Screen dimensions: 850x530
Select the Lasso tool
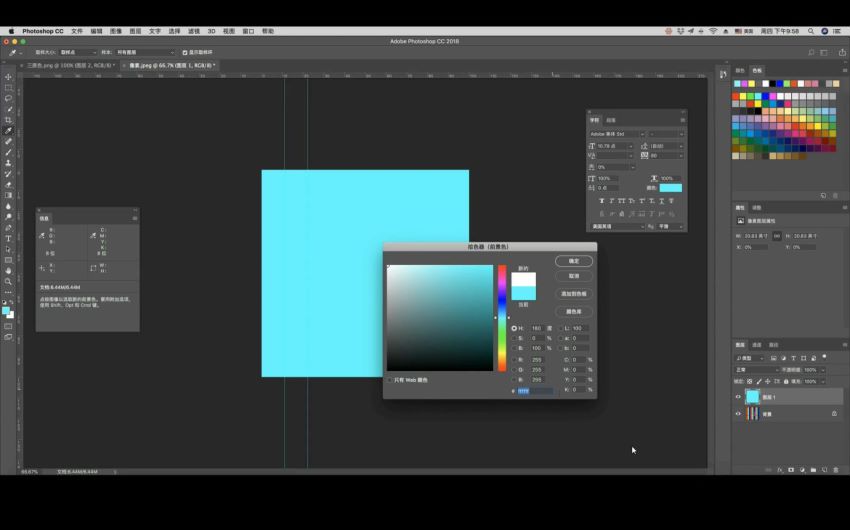click(x=8, y=99)
